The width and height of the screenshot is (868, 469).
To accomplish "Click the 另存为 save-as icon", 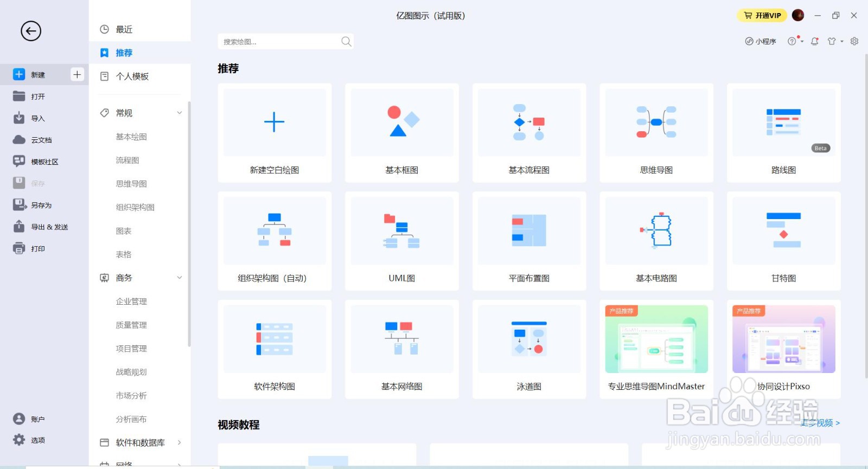I will pyautogui.click(x=20, y=204).
